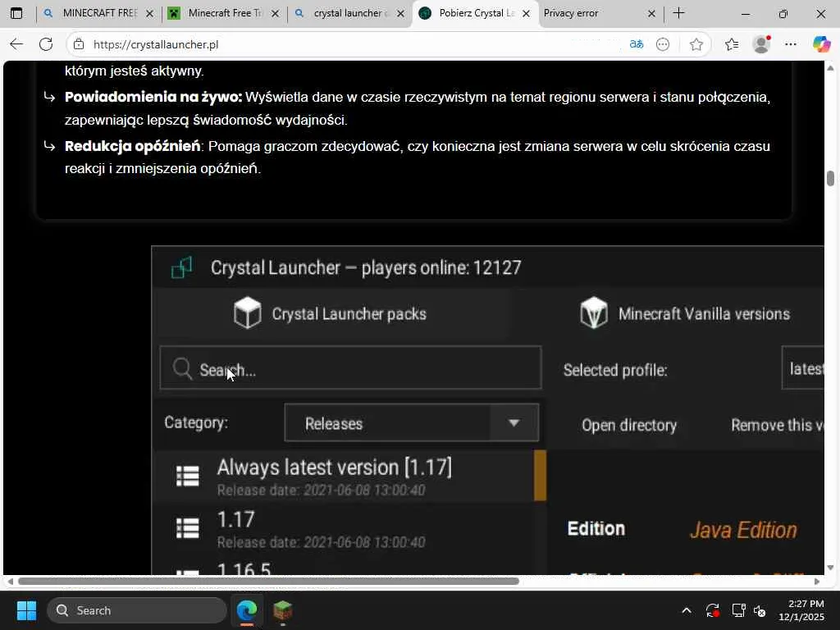This screenshot has width=840, height=630.
Task: Open the tab actions menu icon
Action: (16, 13)
